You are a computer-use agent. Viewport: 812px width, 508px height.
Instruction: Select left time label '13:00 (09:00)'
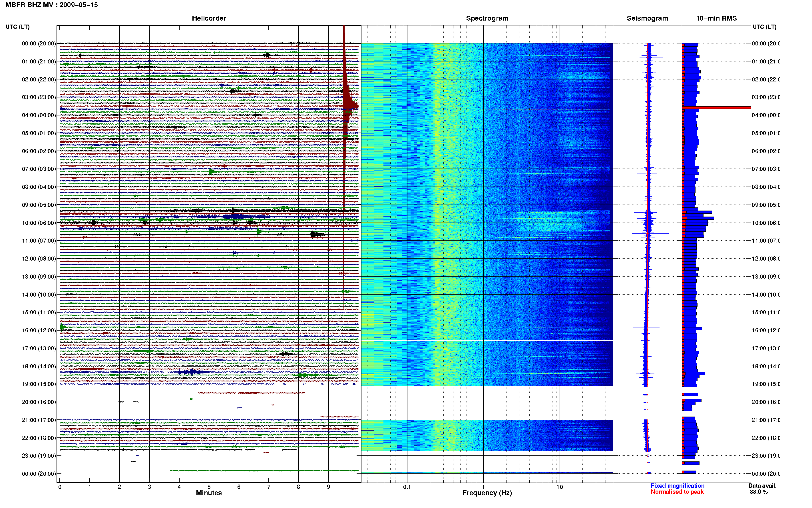(39, 277)
